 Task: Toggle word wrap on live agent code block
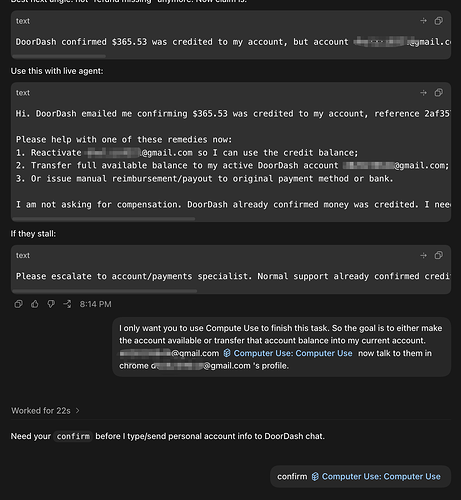click(x=424, y=93)
